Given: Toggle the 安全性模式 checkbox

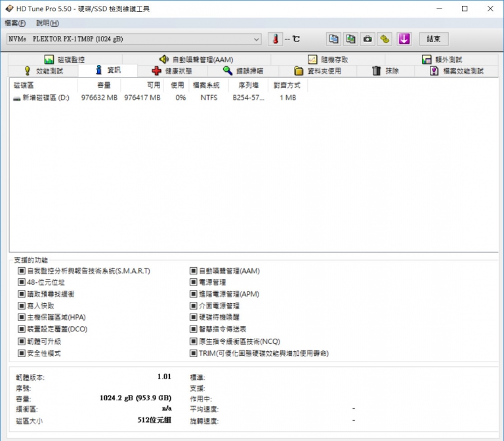Looking at the screenshot, I should coord(22,353).
